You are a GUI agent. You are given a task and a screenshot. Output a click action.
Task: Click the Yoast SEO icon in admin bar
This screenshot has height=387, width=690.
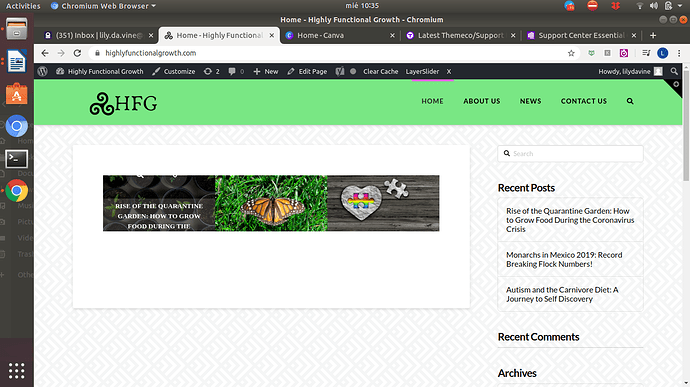click(x=340, y=71)
